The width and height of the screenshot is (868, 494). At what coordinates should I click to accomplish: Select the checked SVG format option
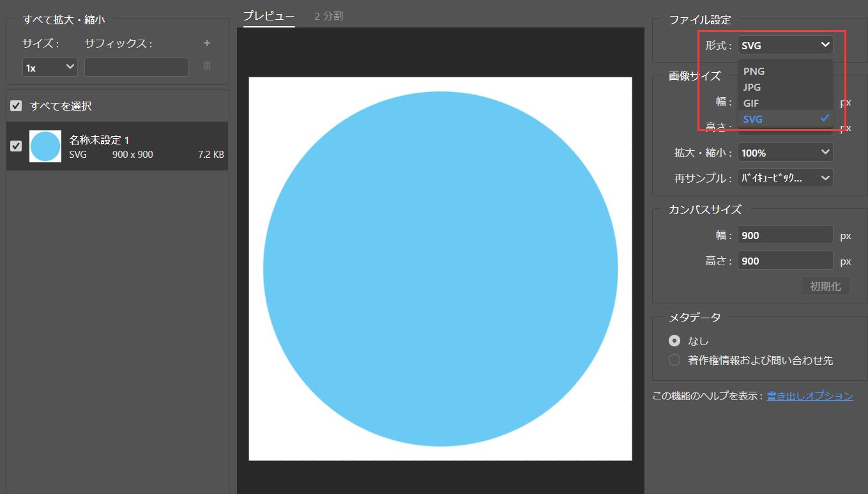point(753,119)
